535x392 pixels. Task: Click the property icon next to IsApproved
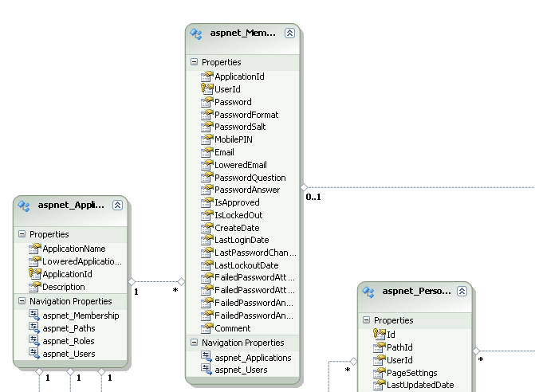[x=207, y=202]
